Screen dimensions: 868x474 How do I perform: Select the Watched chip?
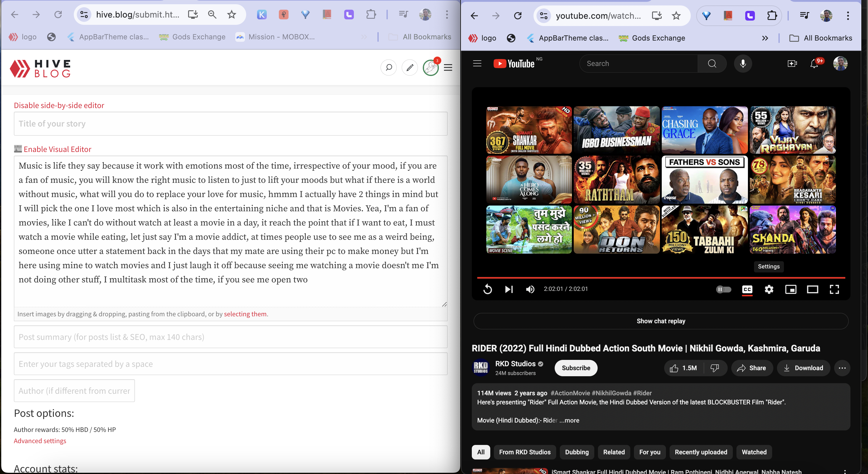coord(754,452)
